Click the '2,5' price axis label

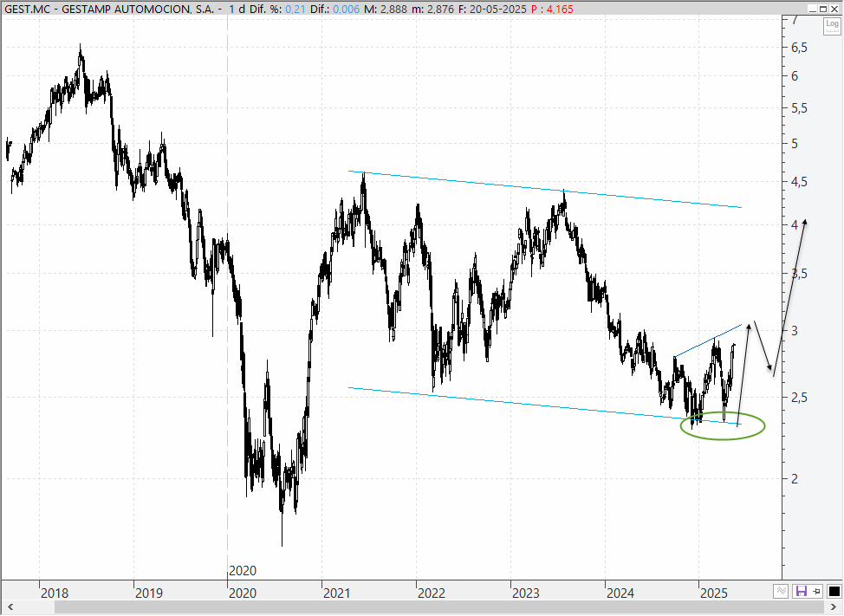[x=799, y=398]
